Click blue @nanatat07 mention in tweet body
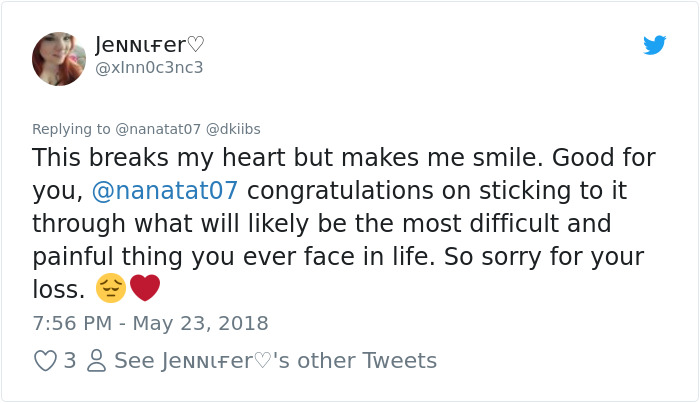Image resolution: width=700 pixels, height=403 pixels. point(166,190)
